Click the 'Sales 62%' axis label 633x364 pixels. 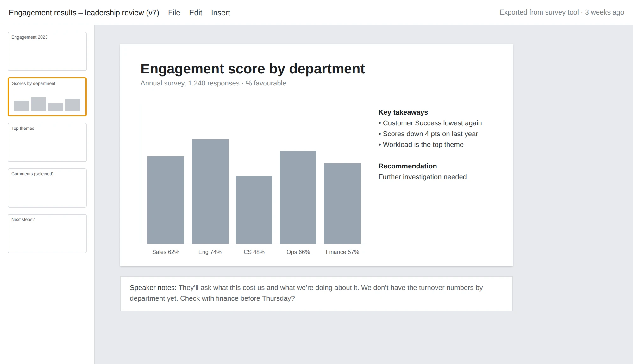click(x=166, y=252)
